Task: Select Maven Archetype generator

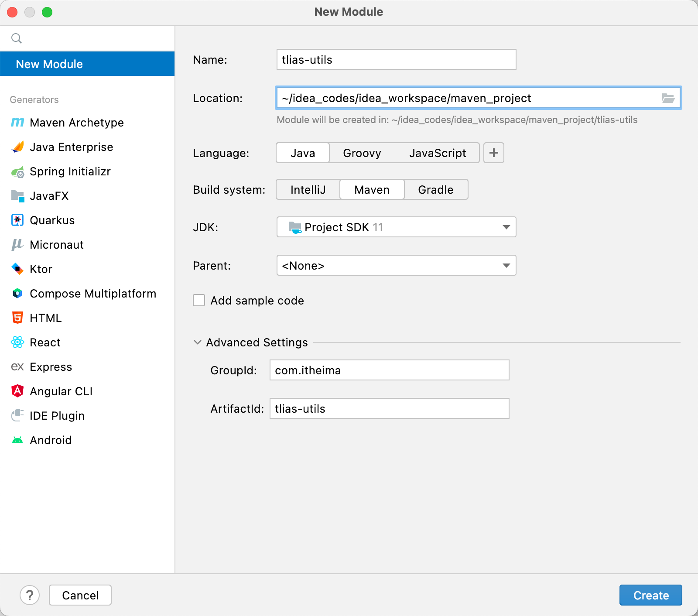Action: coord(87,123)
